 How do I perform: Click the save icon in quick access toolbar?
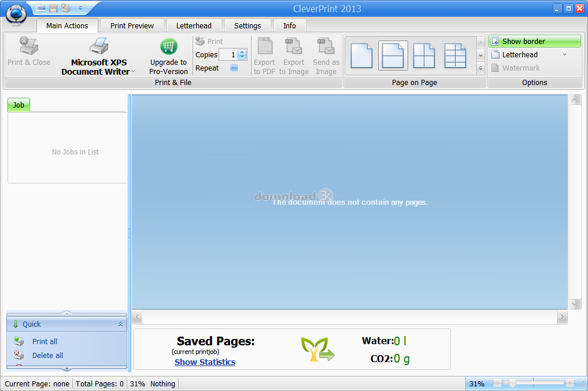pyautogui.click(x=53, y=8)
